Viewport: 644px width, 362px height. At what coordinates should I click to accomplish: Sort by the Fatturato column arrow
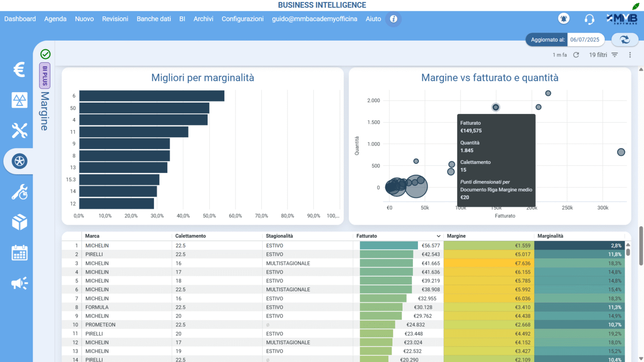pyautogui.click(x=439, y=236)
